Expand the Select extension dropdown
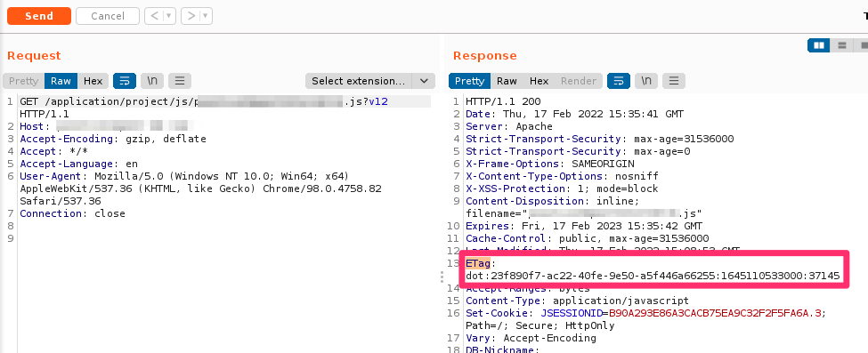The height and width of the screenshot is (353, 868). click(x=369, y=81)
